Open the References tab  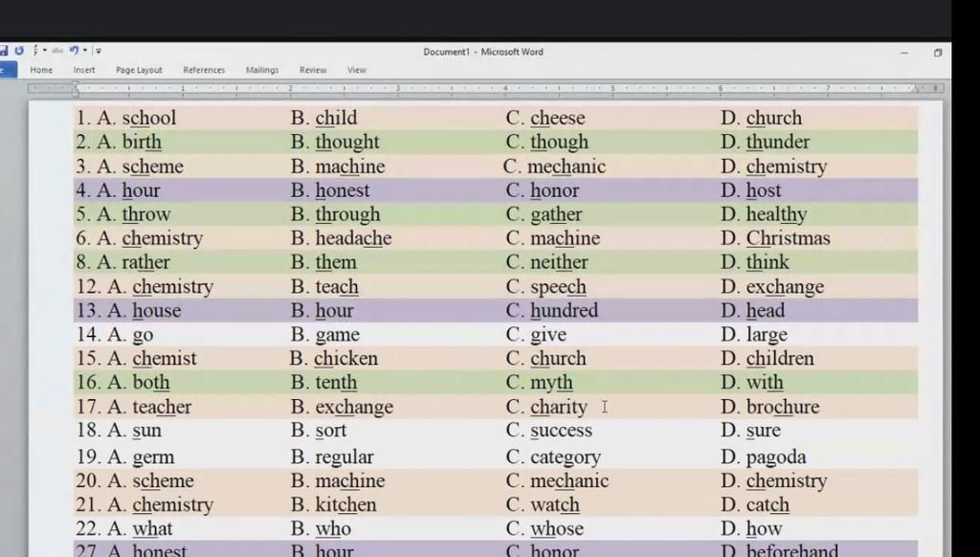(204, 70)
